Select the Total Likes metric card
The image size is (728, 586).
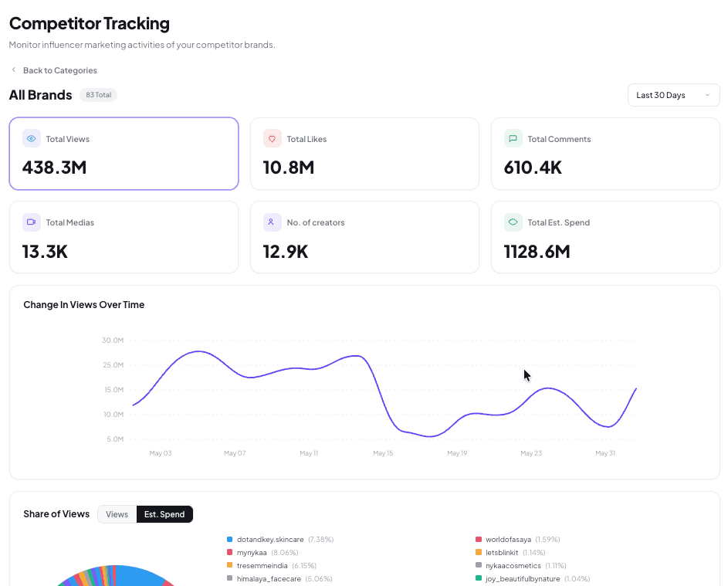(x=364, y=154)
